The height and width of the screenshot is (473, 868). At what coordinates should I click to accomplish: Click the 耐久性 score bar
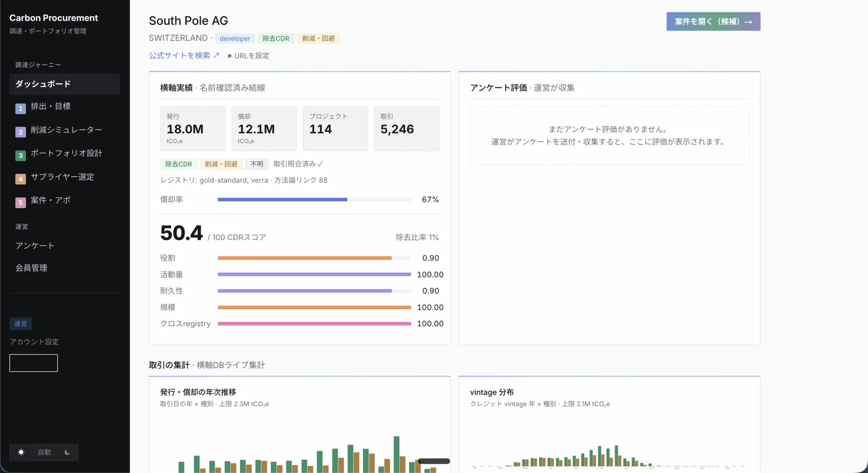[314, 291]
